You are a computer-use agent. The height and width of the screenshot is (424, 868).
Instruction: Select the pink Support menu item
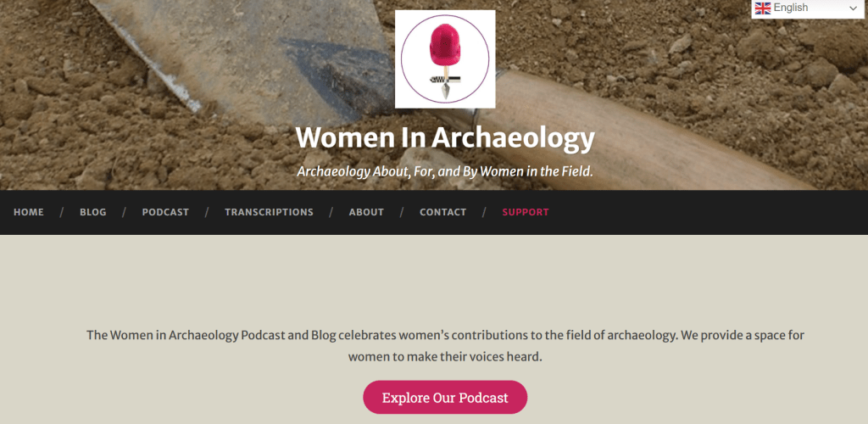click(526, 212)
